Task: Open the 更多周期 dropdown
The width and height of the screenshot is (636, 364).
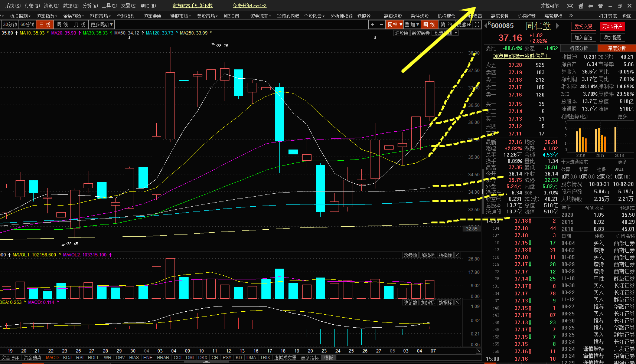Action: (x=102, y=24)
